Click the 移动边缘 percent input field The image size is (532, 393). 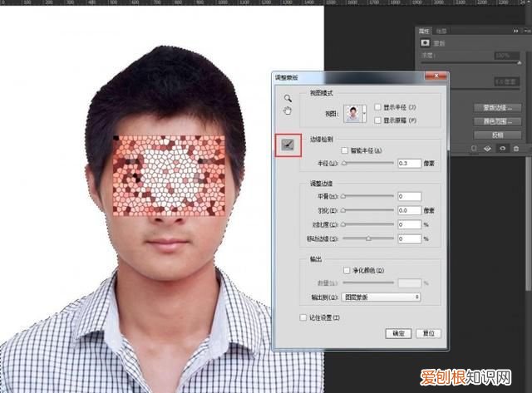point(409,238)
